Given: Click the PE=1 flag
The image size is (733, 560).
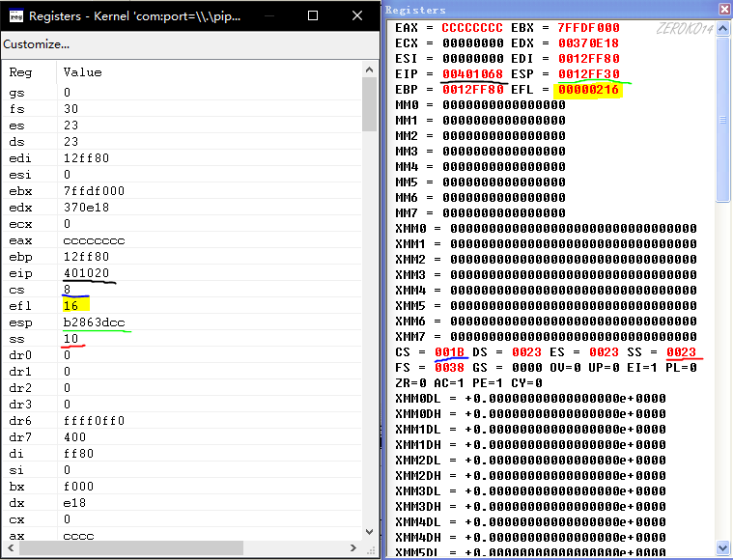Looking at the screenshot, I should pos(488,383).
